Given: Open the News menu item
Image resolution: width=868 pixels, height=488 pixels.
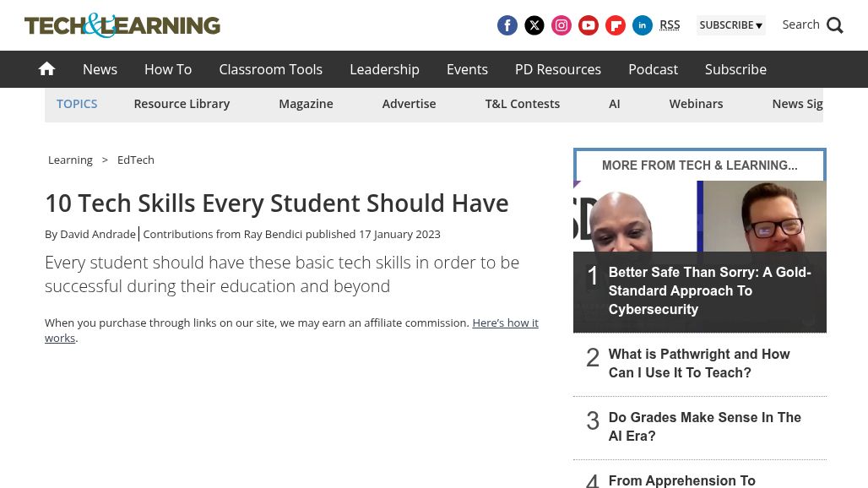Looking at the screenshot, I should pyautogui.click(x=100, y=69).
